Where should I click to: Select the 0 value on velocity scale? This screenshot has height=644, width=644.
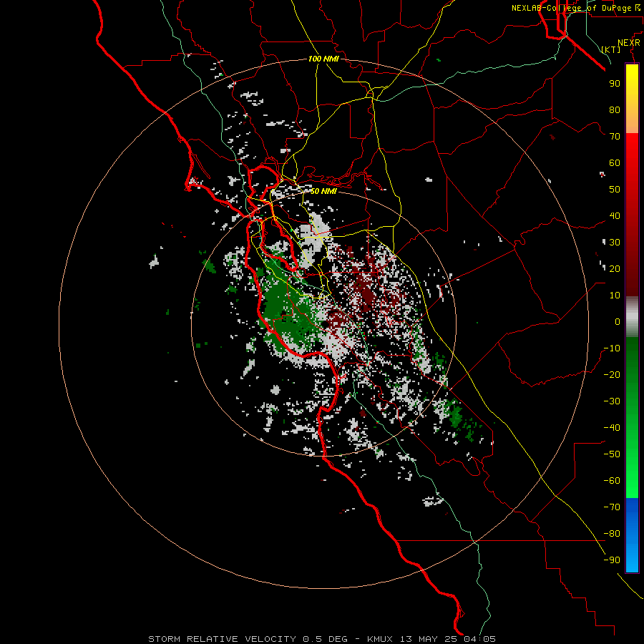pyautogui.click(x=618, y=321)
